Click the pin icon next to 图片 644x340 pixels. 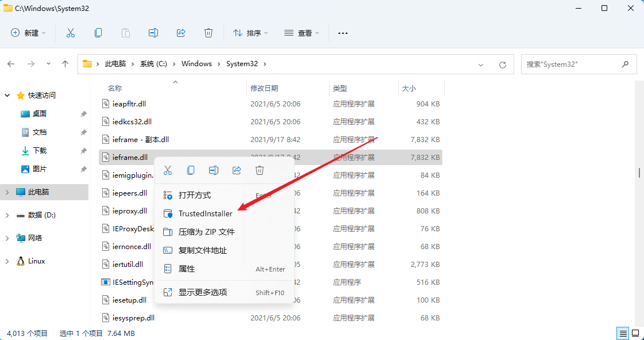[83, 169]
